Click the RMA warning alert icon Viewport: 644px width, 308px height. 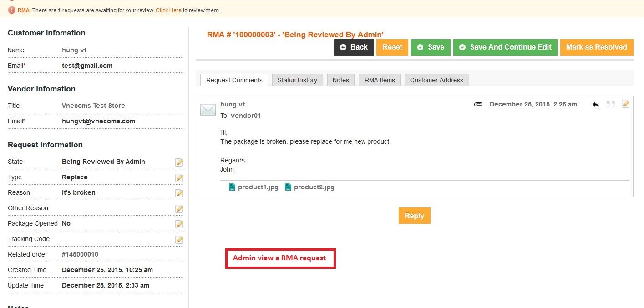[12, 10]
